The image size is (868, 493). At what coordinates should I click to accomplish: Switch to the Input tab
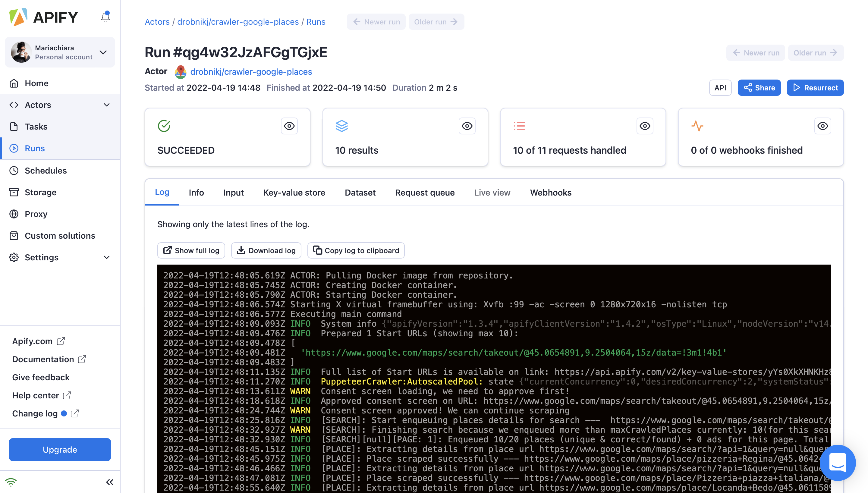pos(233,193)
